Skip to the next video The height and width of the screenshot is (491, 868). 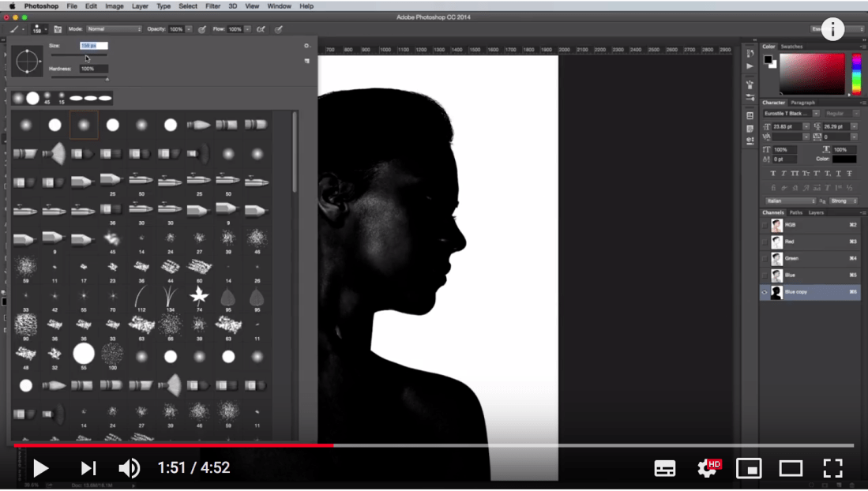[88, 468]
